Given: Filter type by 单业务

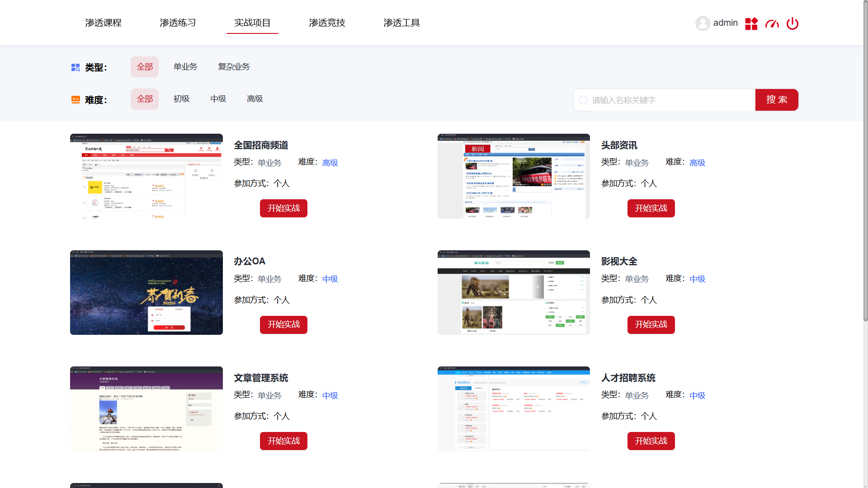Looking at the screenshot, I should [x=185, y=67].
